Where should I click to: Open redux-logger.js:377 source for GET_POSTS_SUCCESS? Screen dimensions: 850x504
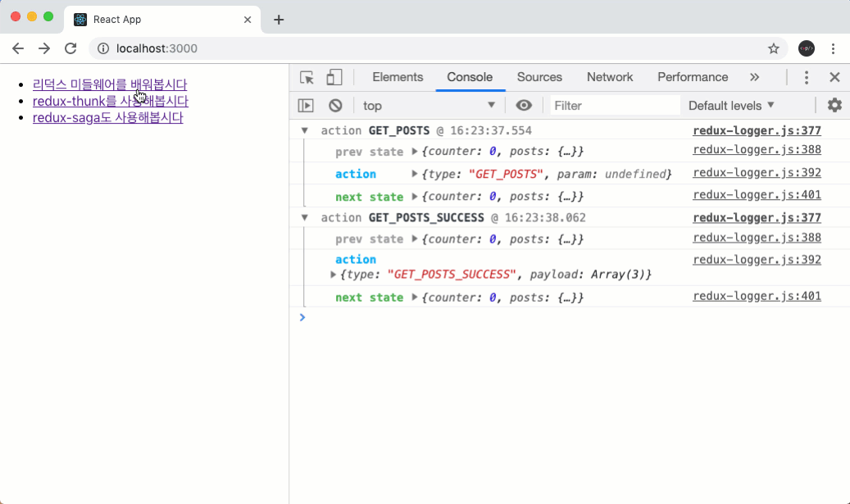tap(757, 218)
